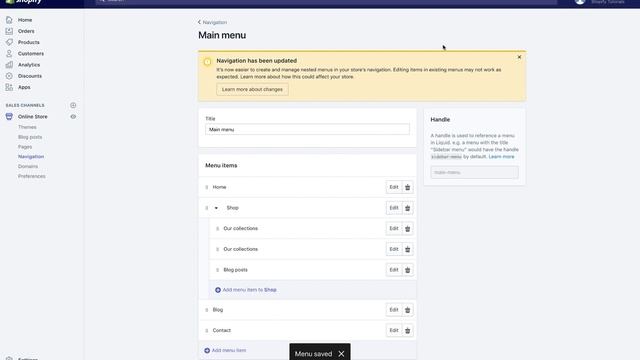This screenshot has height=360, width=640.
Task: Click the Discounts badge icon
Action: click(x=9, y=76)
